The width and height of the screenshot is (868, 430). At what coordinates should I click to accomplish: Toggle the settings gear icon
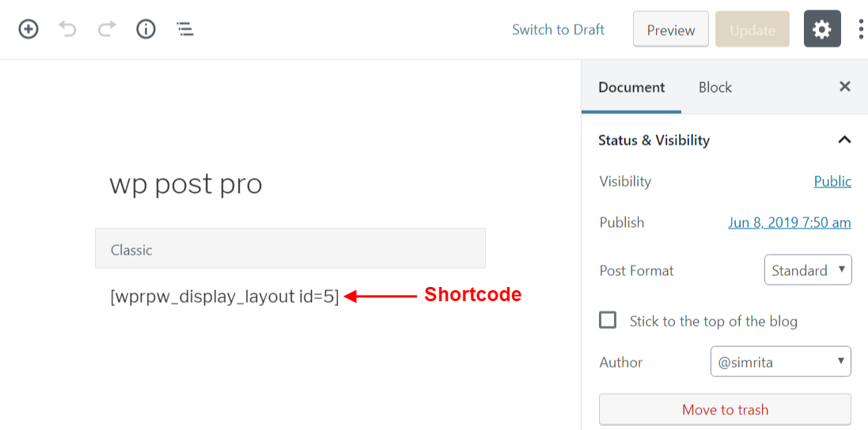822,29
